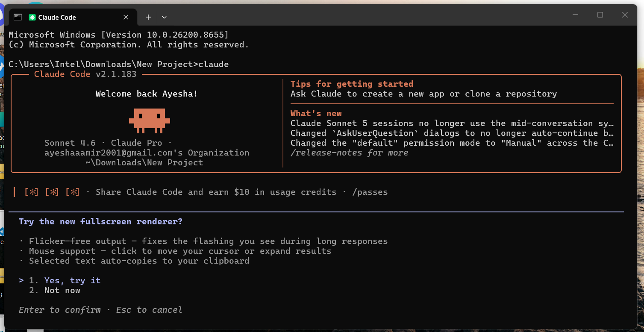The width and height of the screenshot is (644, 332).
Task: Click 'Welcome back Ayesha!' text
Action: pyautogui.click(x=147, y=94)
